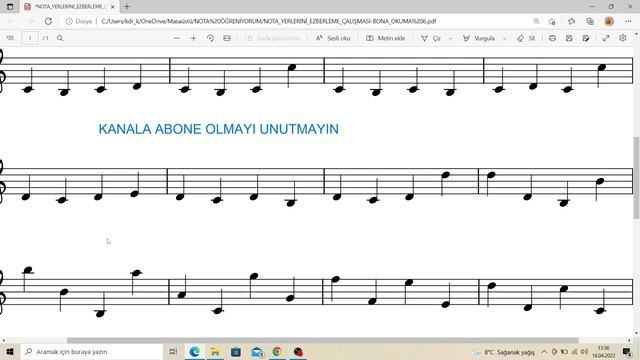The width and height of the screenshot is (640, 360).
Task: Refresh the current page
Action: (48, 21)
